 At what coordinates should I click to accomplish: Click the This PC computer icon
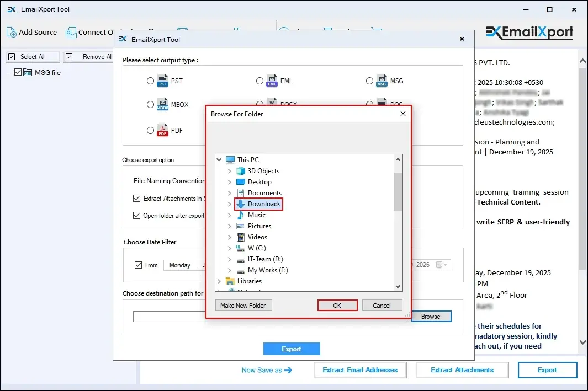230,160
